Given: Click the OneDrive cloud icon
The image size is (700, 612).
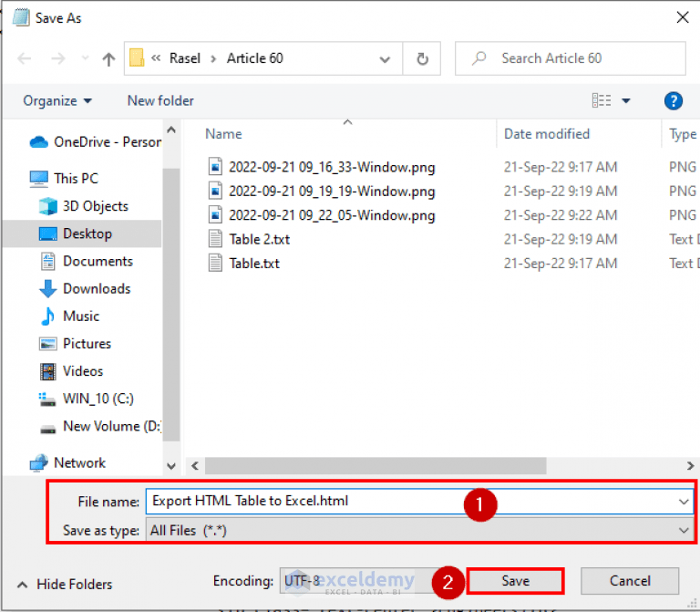Looking at the screenshot, I should 39,142.
